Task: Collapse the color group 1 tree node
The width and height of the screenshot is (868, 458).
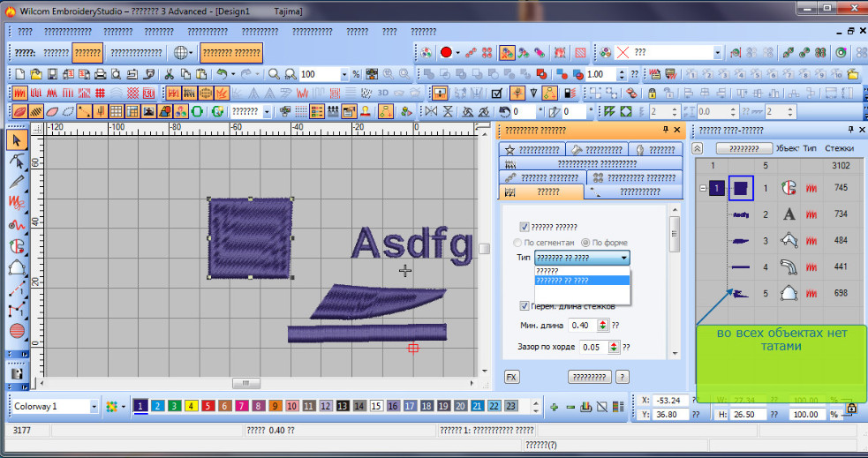Action: pyautogui.click(x=703, y=188)
